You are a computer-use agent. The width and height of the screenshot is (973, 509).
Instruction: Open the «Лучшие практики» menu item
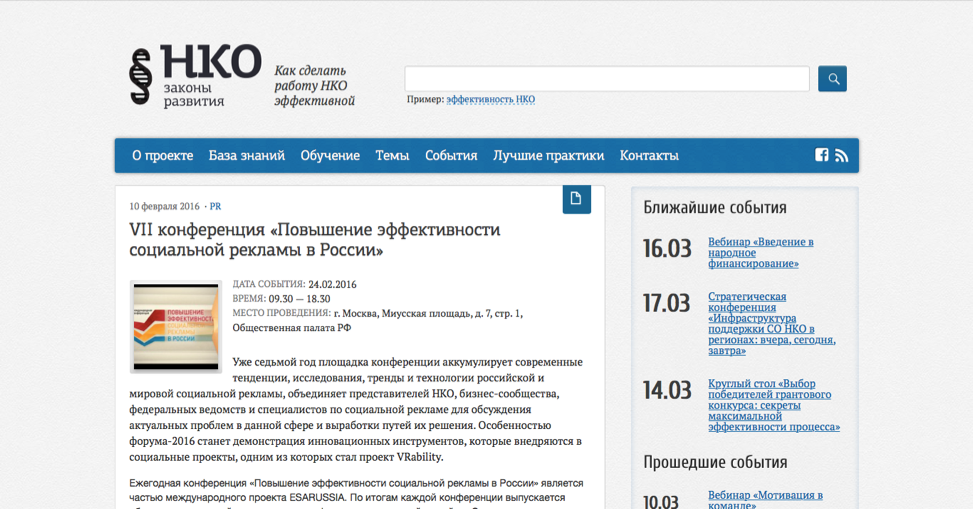pos(549,156)
